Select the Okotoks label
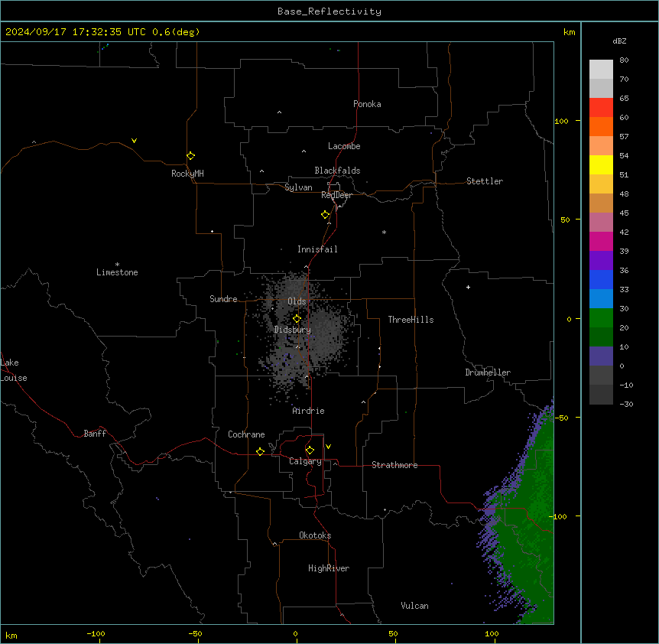 [315, 535]
